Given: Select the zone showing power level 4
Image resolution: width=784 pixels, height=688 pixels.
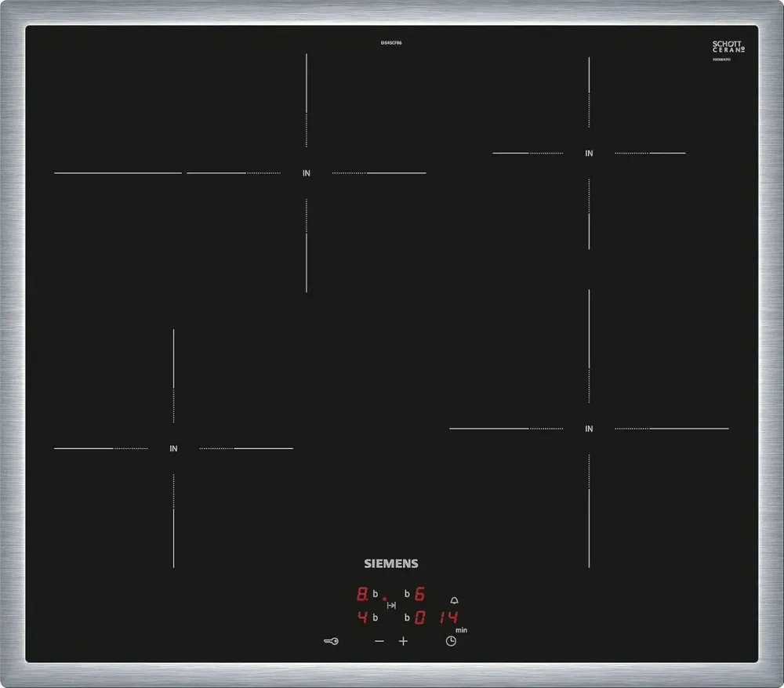Looking at the screenshot, I should point(362,617).
